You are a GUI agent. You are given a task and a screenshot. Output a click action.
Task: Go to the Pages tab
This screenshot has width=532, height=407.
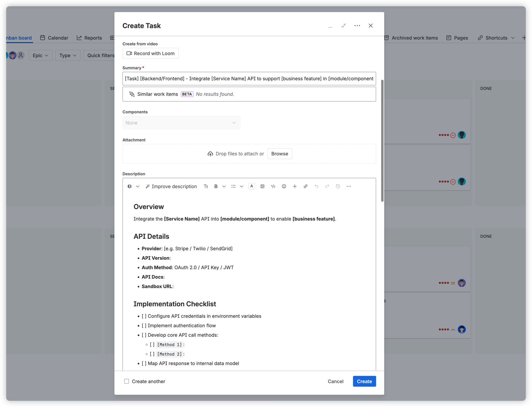click(x=457, y=38)
